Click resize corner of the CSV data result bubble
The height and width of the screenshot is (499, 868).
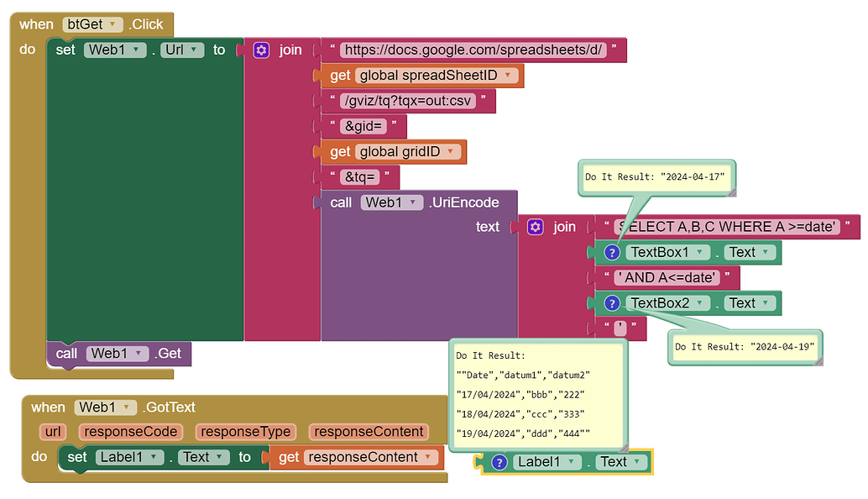tap(621, 447)
